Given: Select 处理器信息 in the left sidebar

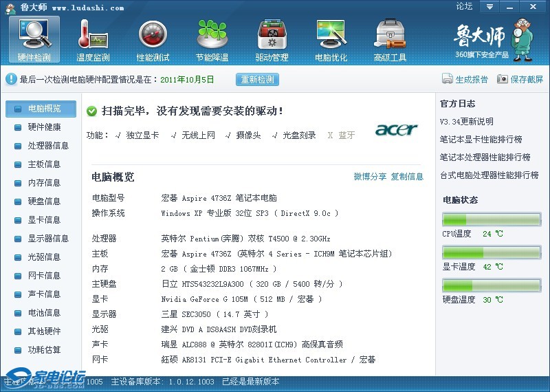Looking at the screenshot, I should (x=47, y=146).
